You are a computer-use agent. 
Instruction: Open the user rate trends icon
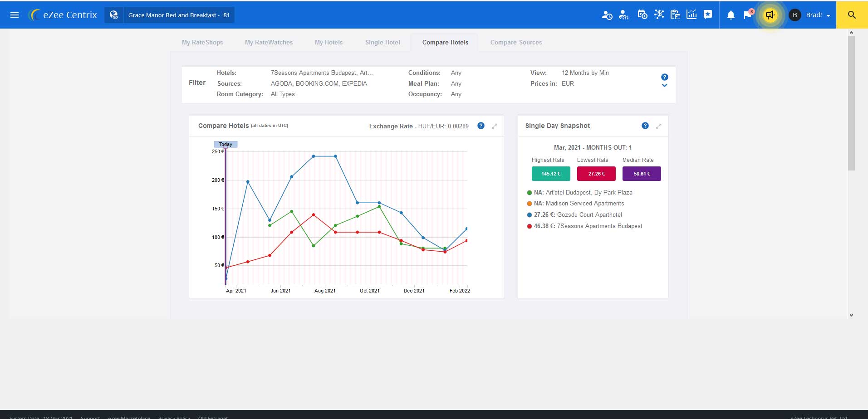(624, 15)
